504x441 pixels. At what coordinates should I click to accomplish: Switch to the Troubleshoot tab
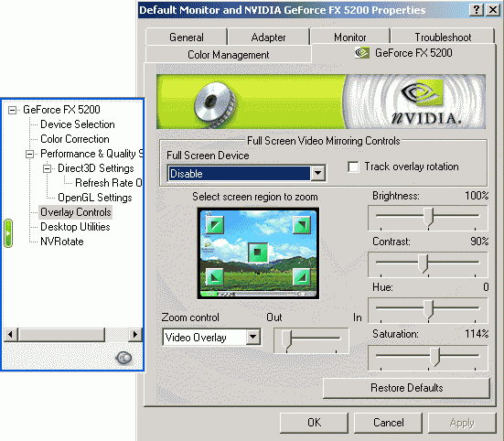tap(443, 38)
